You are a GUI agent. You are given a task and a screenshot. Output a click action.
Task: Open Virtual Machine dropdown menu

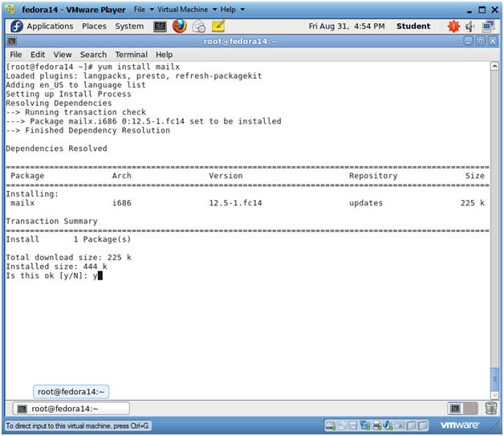pyautogui.click(x=187, y=10)
